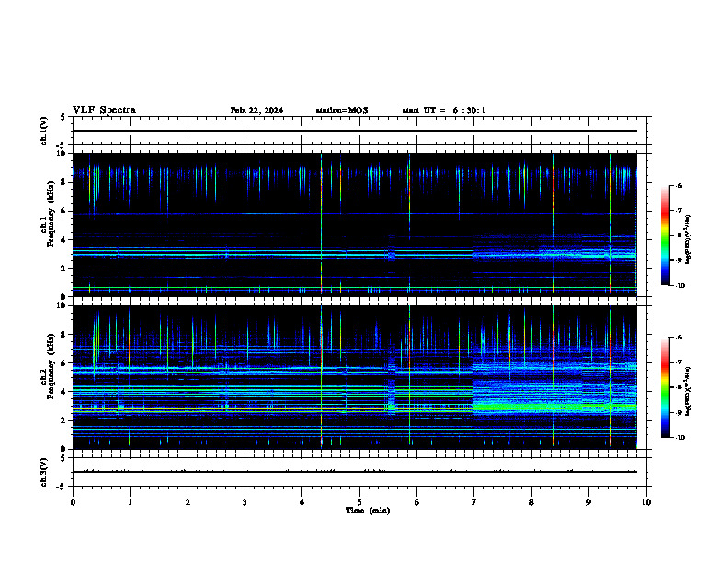
Task: Click time axis tick label "2"
Action: tap(188, 502)
